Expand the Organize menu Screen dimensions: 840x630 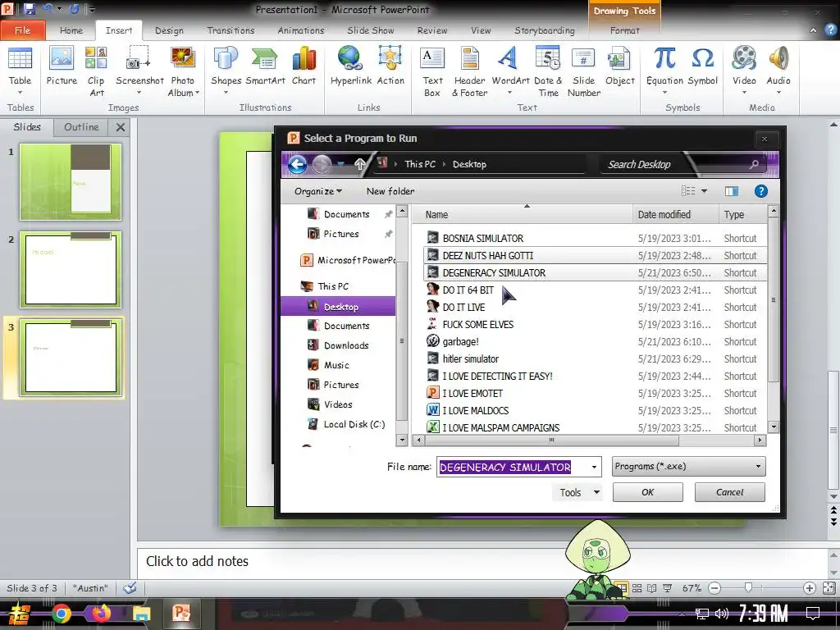point(317,191)
